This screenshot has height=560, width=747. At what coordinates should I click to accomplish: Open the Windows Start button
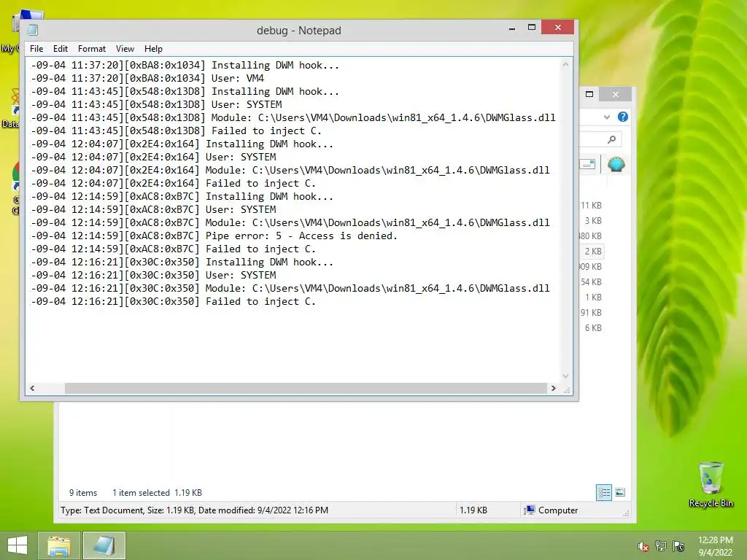18,545
